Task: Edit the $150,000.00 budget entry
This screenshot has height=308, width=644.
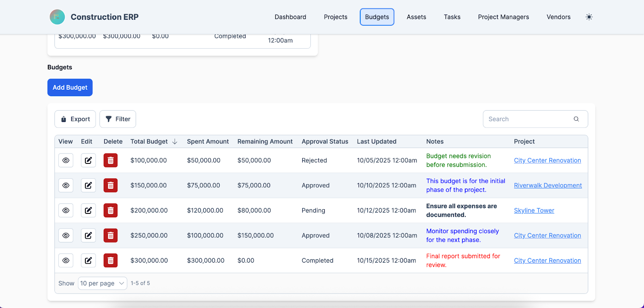Action: 88,186
